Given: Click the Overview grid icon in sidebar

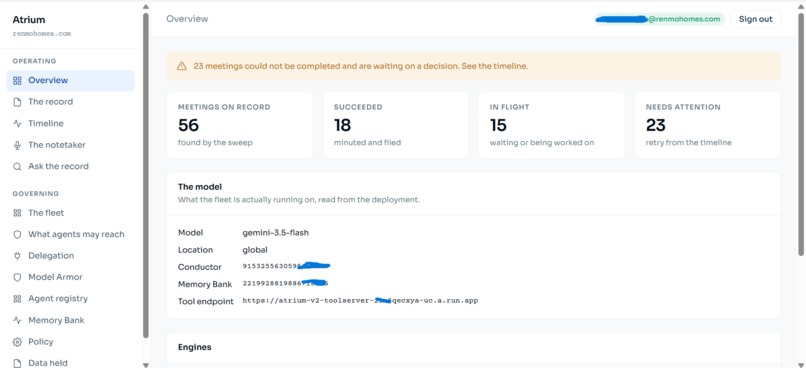Looking at the screenshot, I should click(x=17, y=81).
